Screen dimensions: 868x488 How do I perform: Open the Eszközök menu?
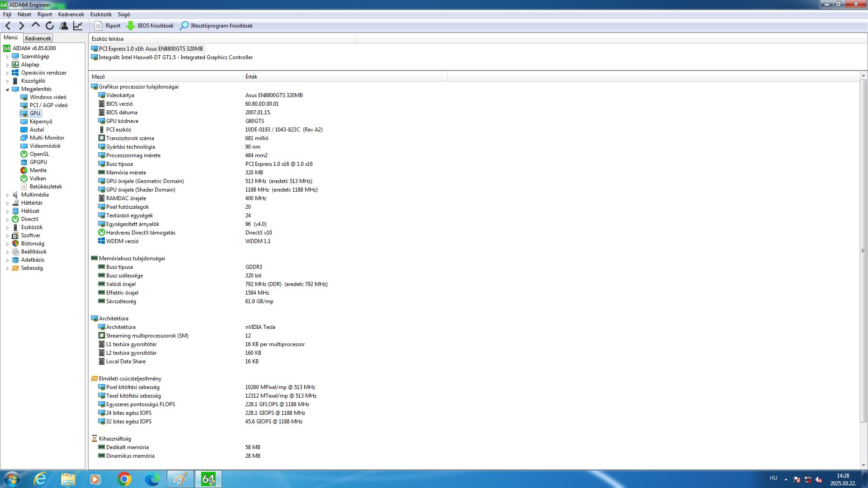click(100, 14)
